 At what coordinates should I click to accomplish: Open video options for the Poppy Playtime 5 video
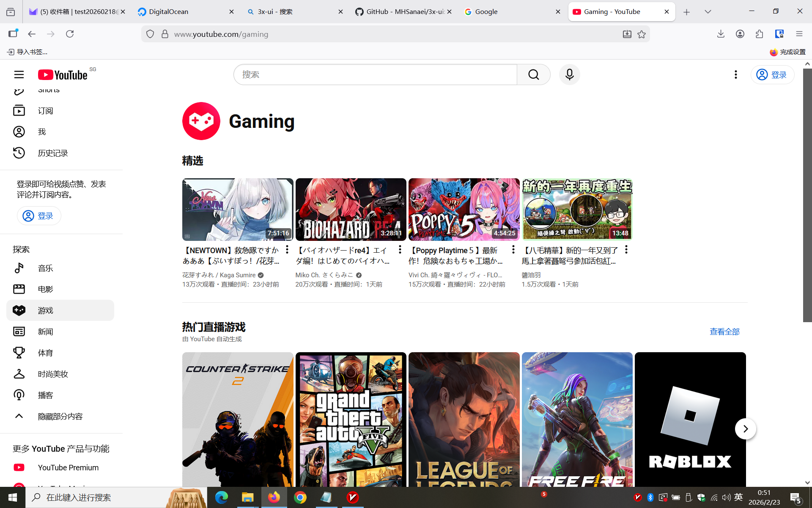coord(513,250)
